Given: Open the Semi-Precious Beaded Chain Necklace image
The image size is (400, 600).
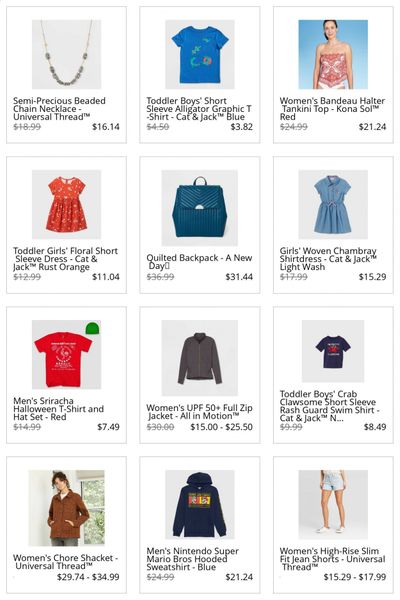Looking at the screenshot, I should [66, 54].
